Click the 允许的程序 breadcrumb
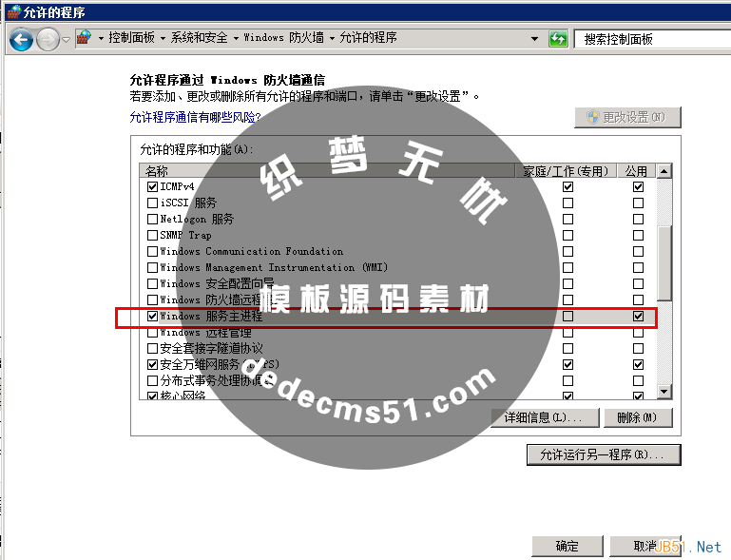The height and width of the screenshot is (560, 731). coord(368,38)
